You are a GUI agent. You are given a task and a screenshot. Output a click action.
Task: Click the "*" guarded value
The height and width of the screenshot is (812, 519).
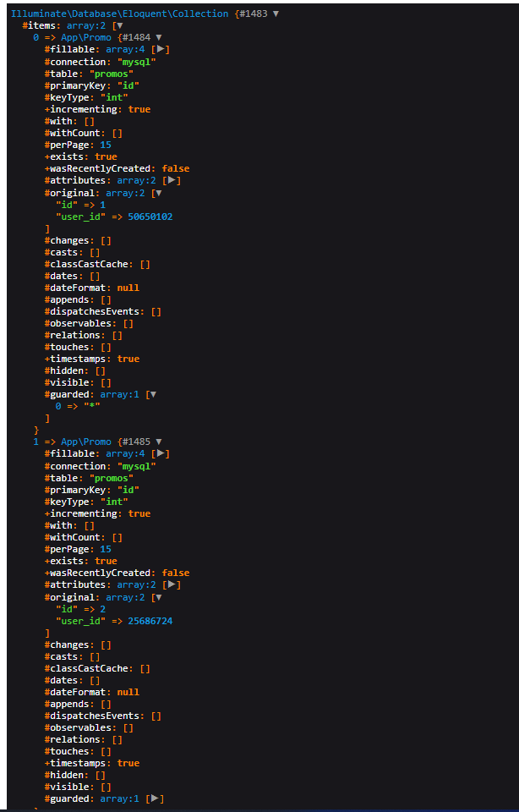[91, 407]
